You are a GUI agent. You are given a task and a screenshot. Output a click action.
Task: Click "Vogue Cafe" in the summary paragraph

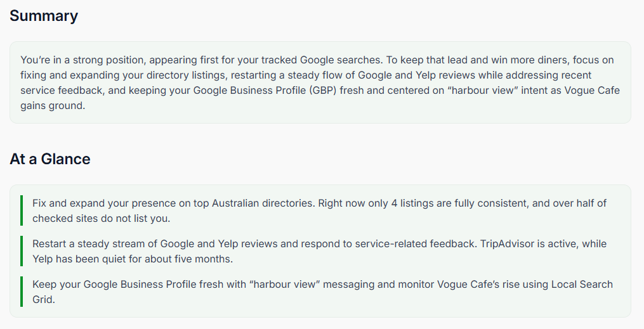pyautogui.click(x=593, y=91)
